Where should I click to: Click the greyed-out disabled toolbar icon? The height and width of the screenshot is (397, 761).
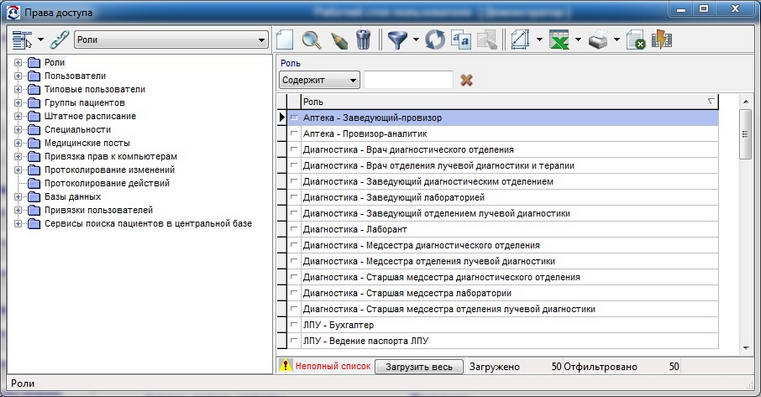pos(487,40)
